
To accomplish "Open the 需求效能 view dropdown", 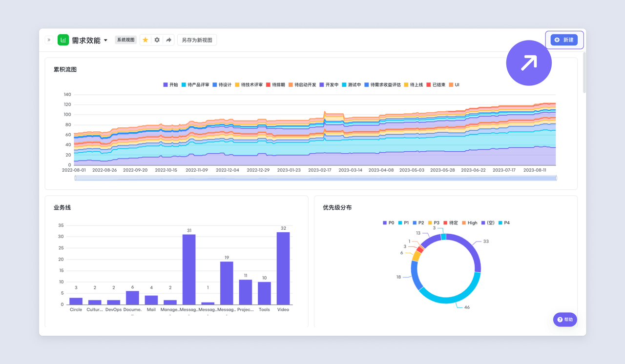I will pyautogui.click(x=105, y=40).
